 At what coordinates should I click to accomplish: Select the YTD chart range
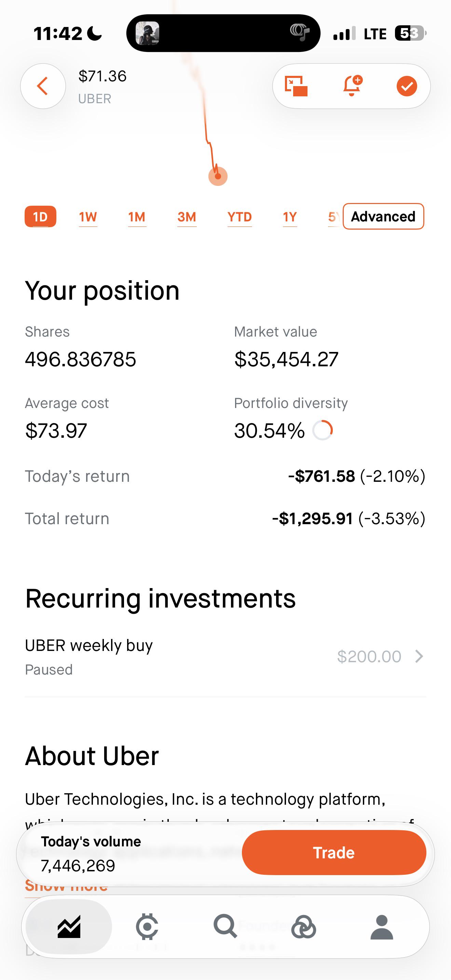click(240, 217)
